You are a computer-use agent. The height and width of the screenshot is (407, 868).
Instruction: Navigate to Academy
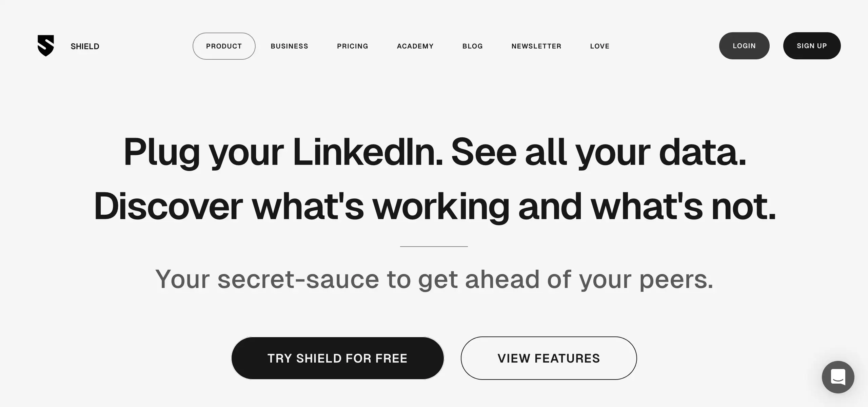pos(415,46)
